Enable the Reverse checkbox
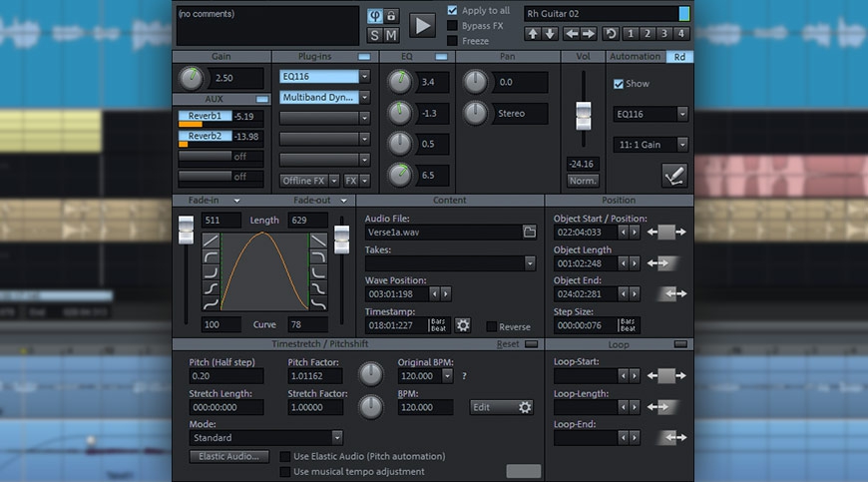Screen dimensions: 868x482 492,326
